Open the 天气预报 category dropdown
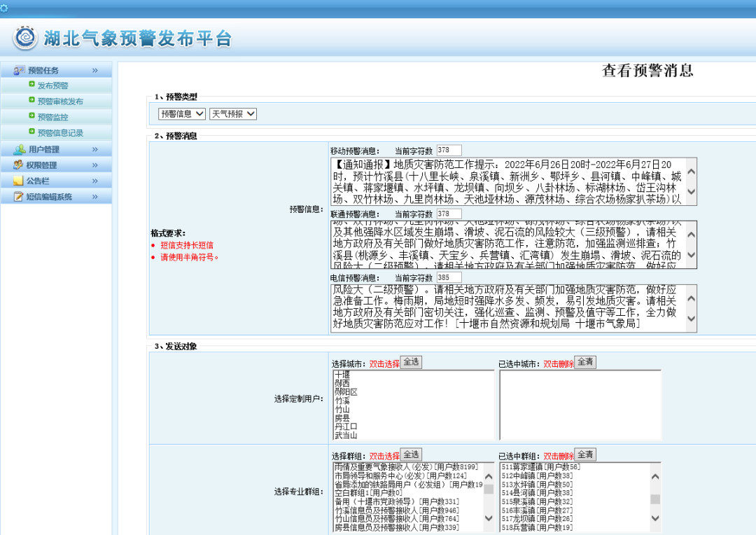The width and height of the screenshot is (756, 535). point(233,113)
